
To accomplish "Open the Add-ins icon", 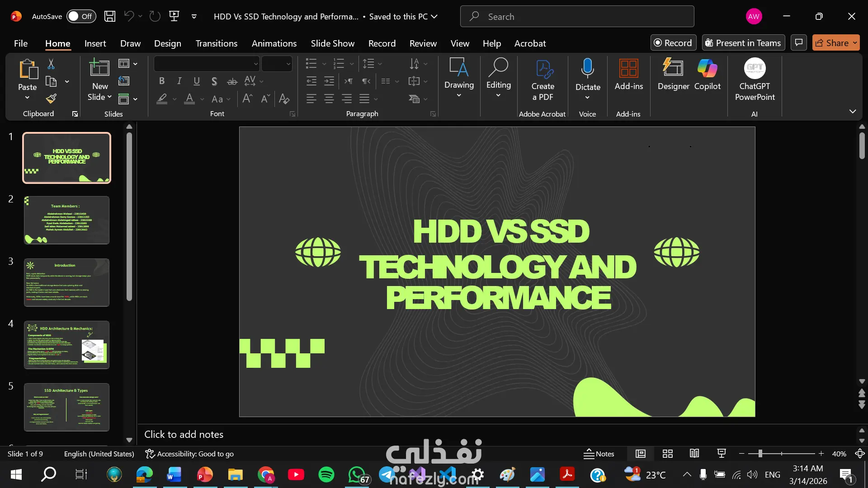I will [629, 75].
